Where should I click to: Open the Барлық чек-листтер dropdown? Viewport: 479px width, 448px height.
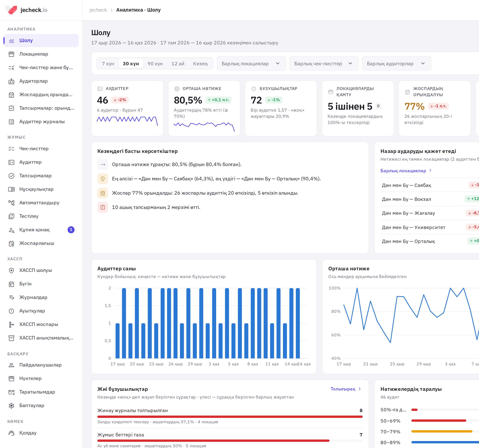[x=324, y=64]
